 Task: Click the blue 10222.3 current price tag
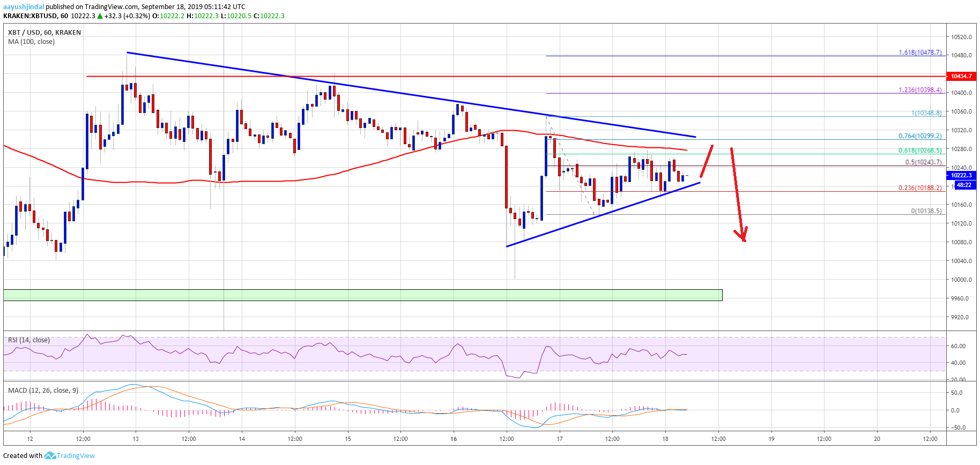click(x=962, y=175)
